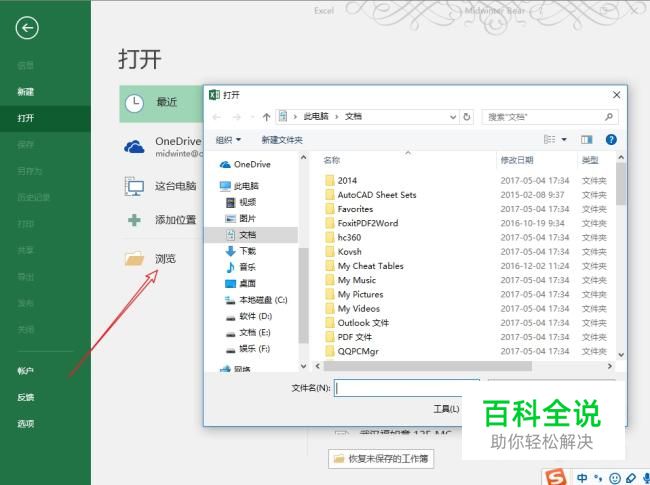This screenshot has height=485, width=650.
Task: Select New (新建) in Excel sidebar
Action: [x=25, y=92]
